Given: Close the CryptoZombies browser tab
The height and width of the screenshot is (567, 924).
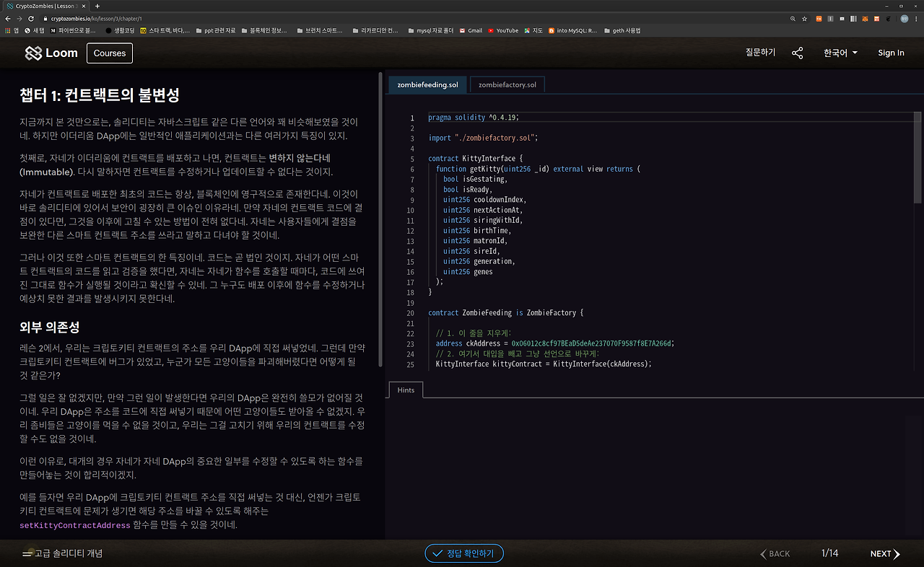Looking at the screenshot, I should [85, 6].
